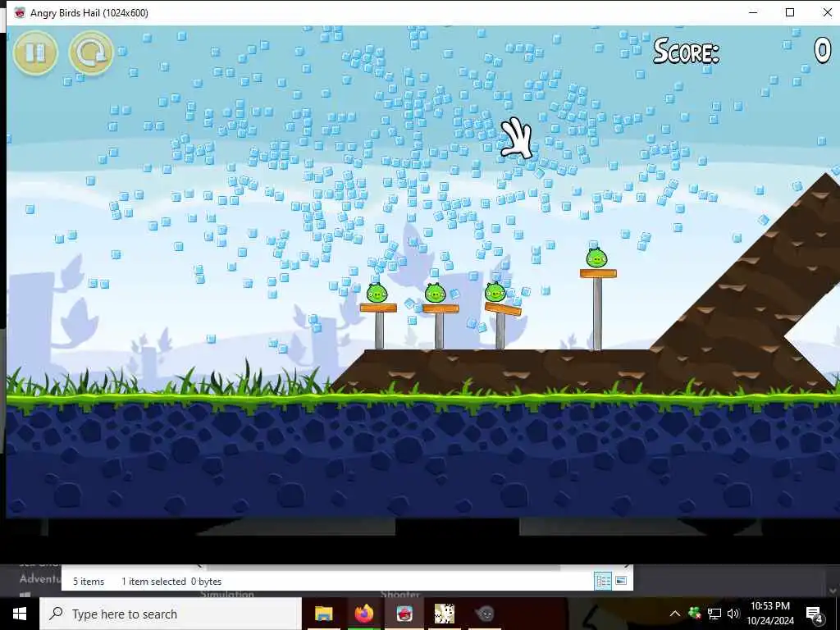
Task: Switch File Explorer to large icons view
Action: [621, 581]
